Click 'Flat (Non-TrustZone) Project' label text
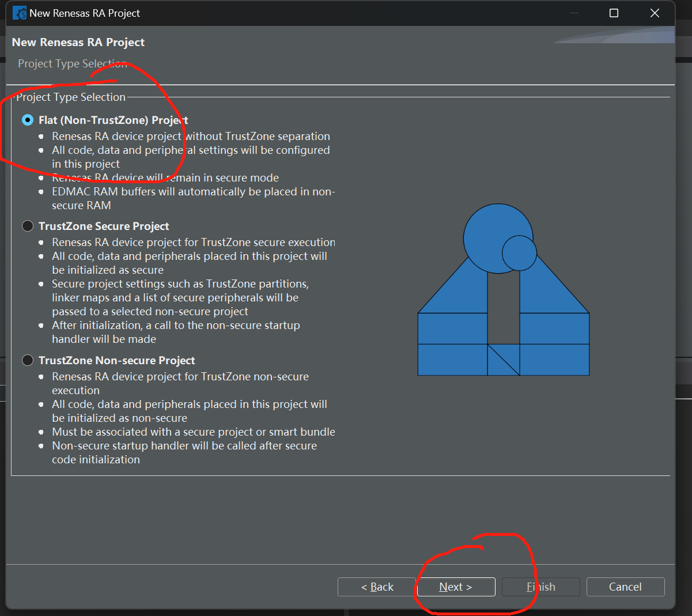This screenshot has width=692, height=616. (114, 120)
